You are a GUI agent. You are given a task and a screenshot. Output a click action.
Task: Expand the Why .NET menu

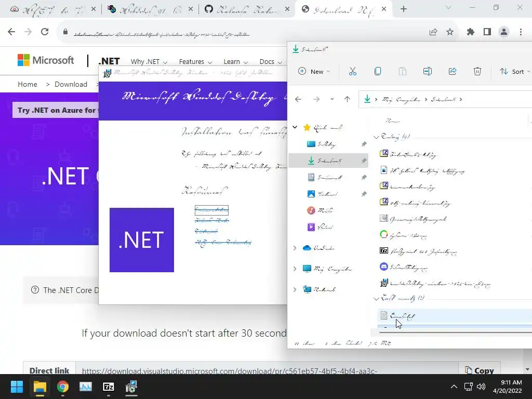pyautogui.click(x=149, y=62)
